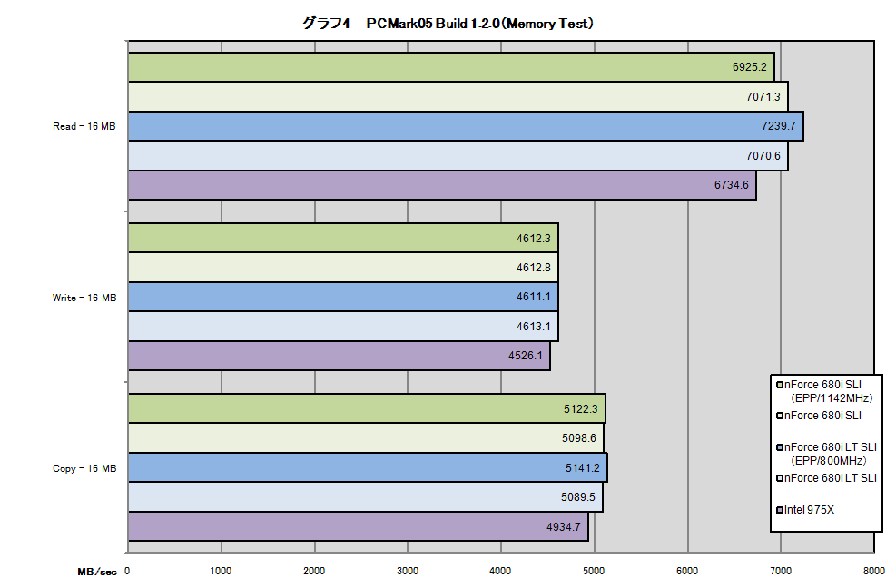Click the light blue bar labeled 4613.1

(x=343, y=327)
